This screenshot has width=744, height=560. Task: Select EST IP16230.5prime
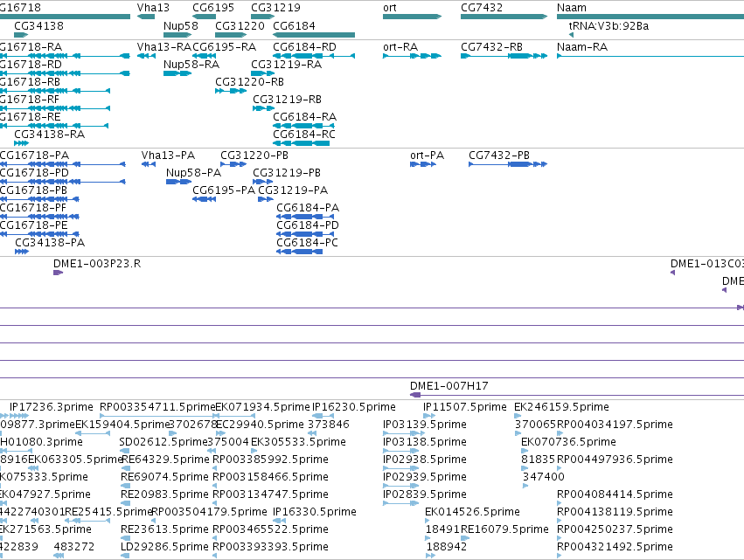(354, 407)
